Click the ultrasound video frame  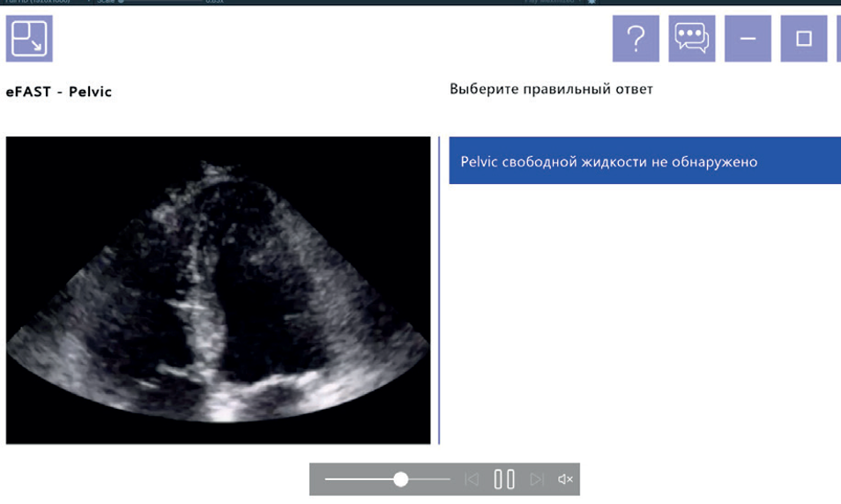point(218,290)
